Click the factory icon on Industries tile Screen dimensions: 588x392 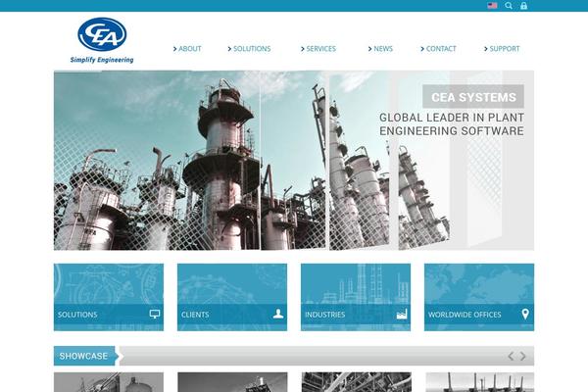[402, 315]
